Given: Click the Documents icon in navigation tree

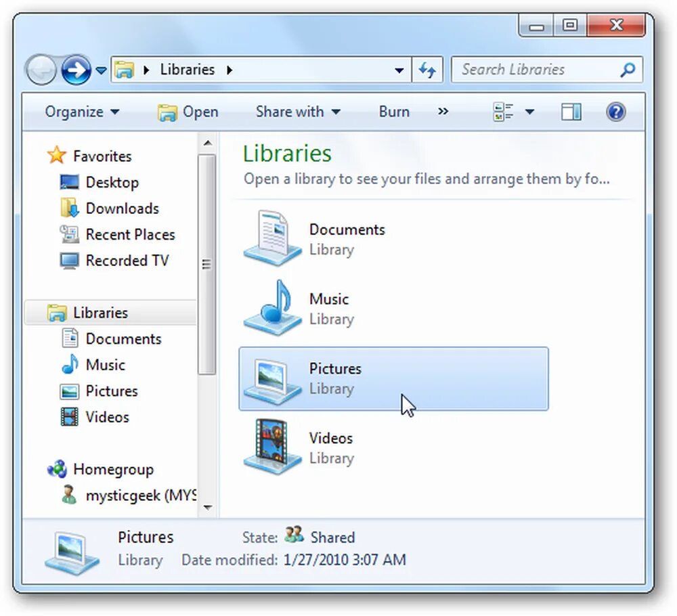Looking at the screenshot, I should 70,338.
